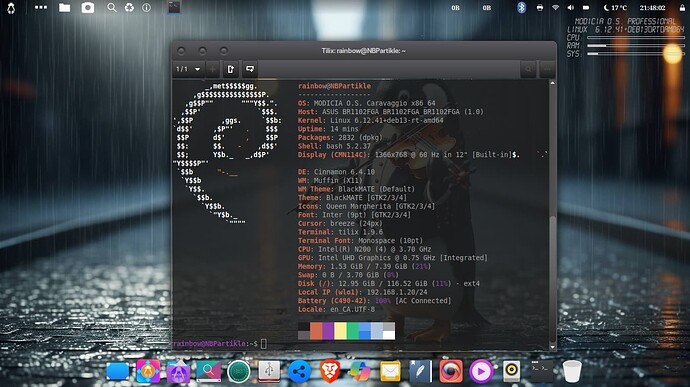This screenshot has width=690, height=387.
Task: Open the 17 °C weather applet
Action: coord(615,7)
